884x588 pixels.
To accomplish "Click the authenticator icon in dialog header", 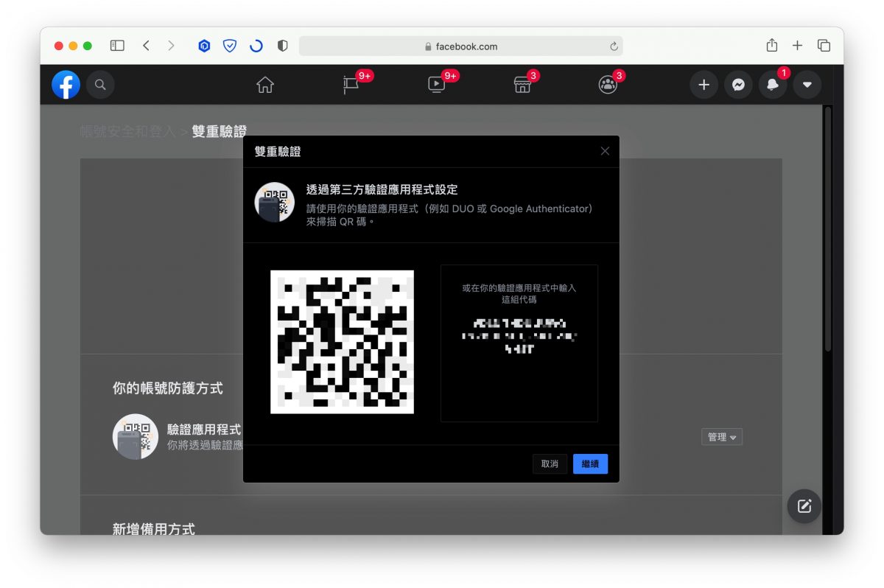I will coord(274,202).
